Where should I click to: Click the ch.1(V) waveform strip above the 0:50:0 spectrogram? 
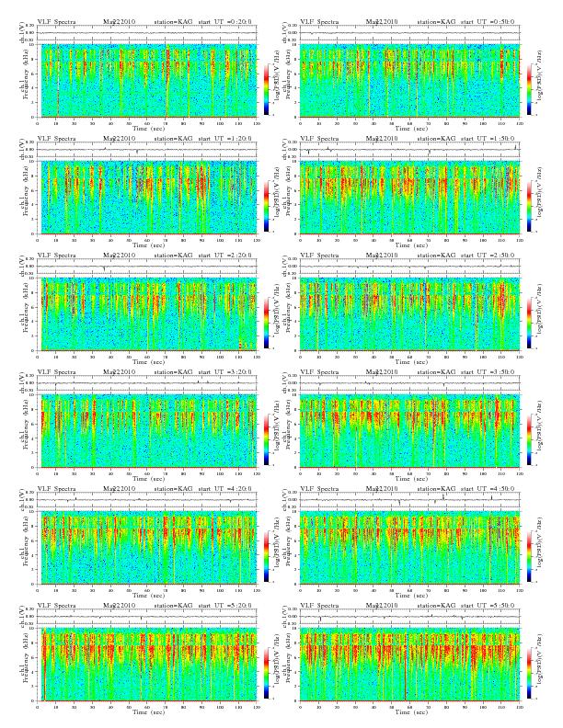coord(409,33)
